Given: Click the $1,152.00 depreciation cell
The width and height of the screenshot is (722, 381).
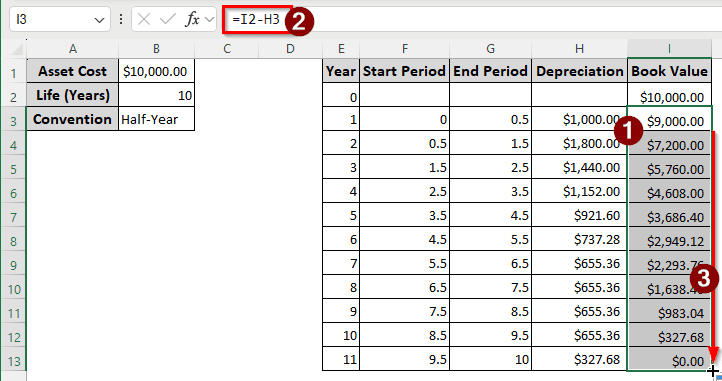Looking at the screenshot, I should [579, 191].
